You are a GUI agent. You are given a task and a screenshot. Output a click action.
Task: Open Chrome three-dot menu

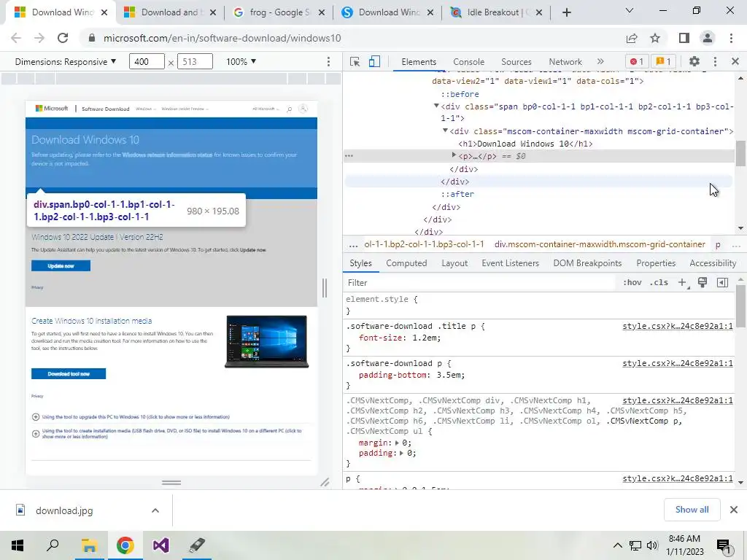click(x=731, y=38)
